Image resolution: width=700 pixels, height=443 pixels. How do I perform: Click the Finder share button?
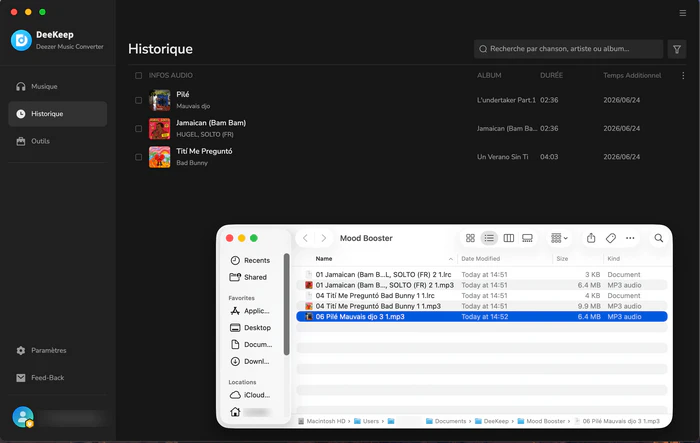tap(591, 238)
